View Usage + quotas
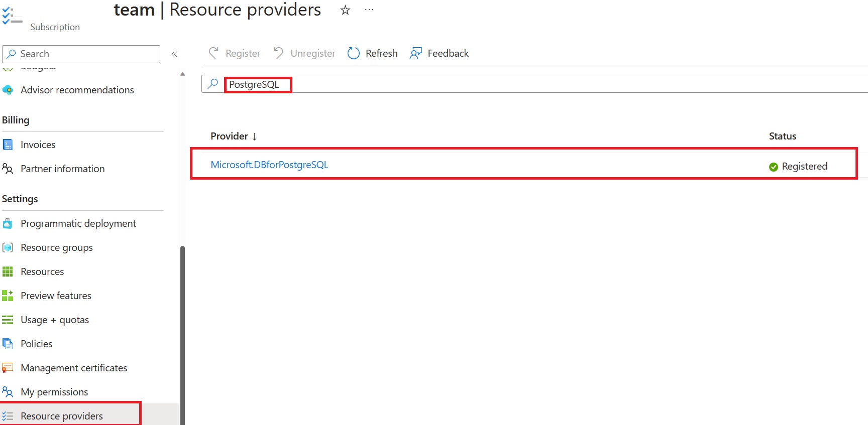This screenshot has width=868, height=425. [55, 320]
